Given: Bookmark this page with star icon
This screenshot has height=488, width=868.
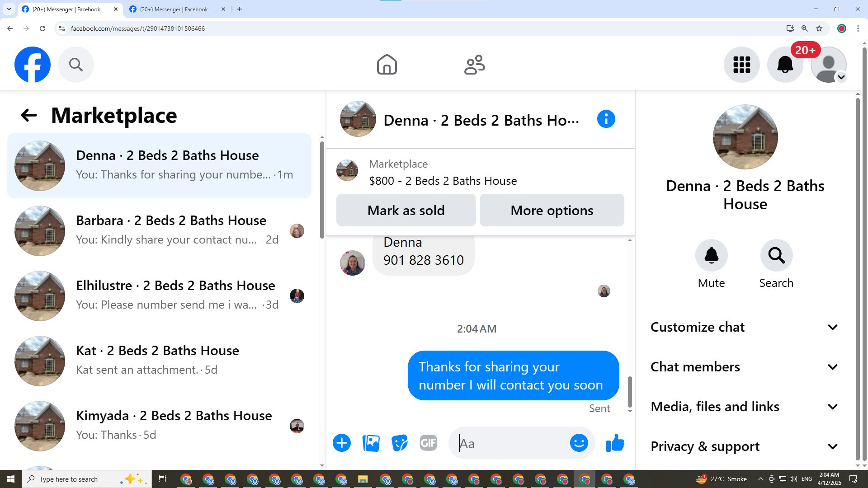Looking at the screenshot, I should point(819,28).
